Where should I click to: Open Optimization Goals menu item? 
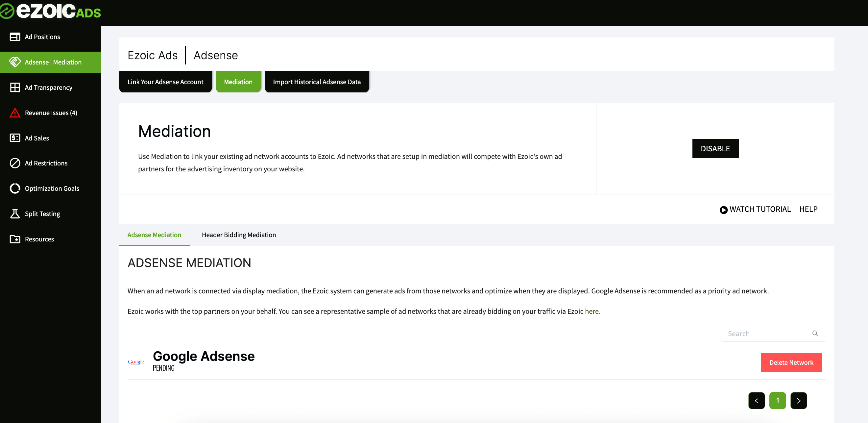point(51,188)
